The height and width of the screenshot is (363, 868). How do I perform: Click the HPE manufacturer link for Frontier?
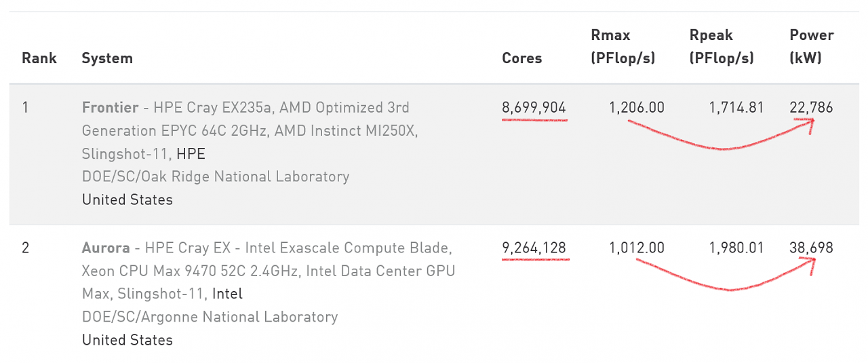click(191, 154)
